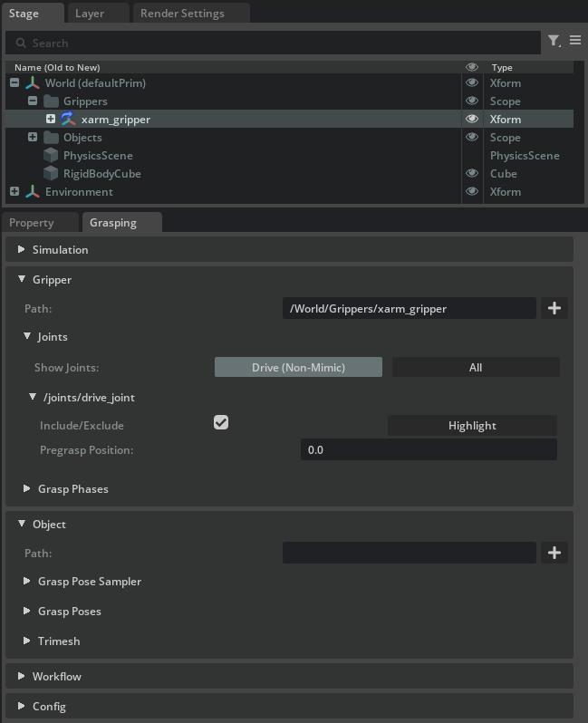Click the Stage search field

point(272,43)
